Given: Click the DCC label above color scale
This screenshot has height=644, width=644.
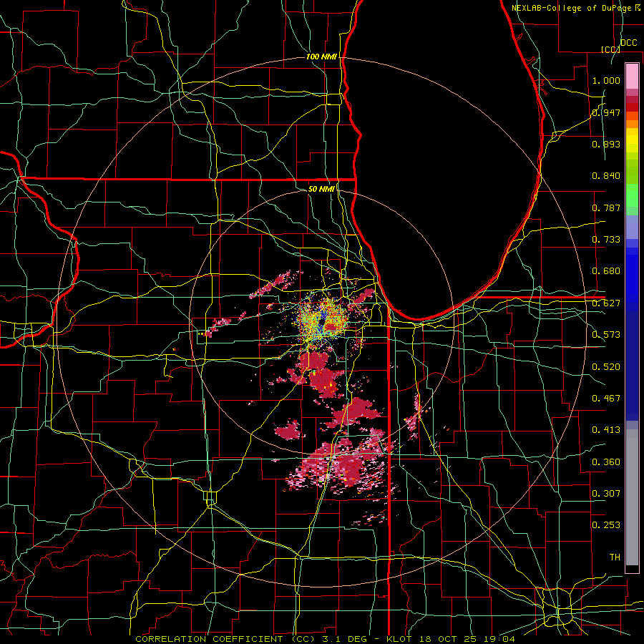Looking at the screenshot, I should (x=629, y=43).
